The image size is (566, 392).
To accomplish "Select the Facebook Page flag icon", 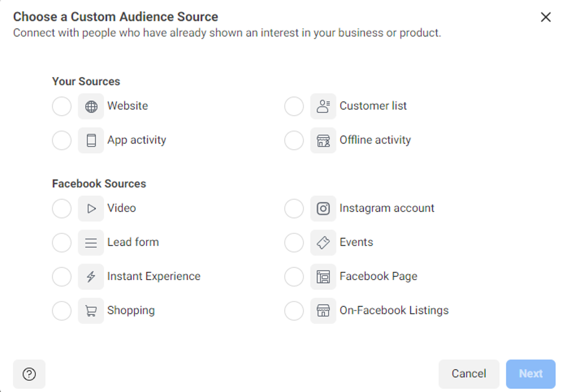I will tap(323, 276).
